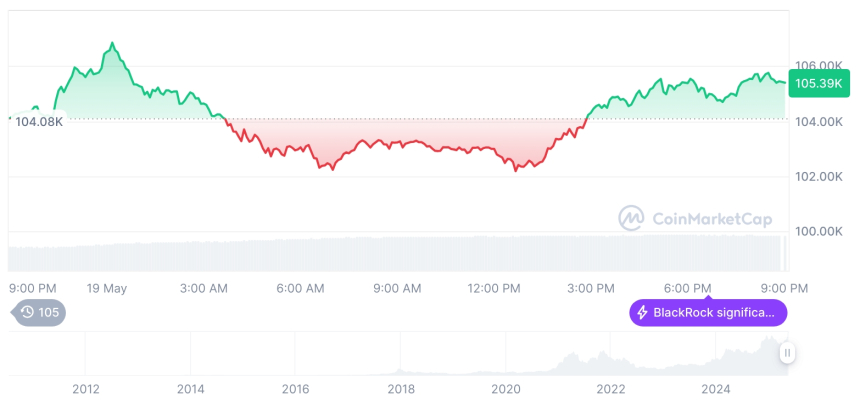Click the green 105.39K current price tag
This screenshot has height=401, width=860.
tap(818, 83)
